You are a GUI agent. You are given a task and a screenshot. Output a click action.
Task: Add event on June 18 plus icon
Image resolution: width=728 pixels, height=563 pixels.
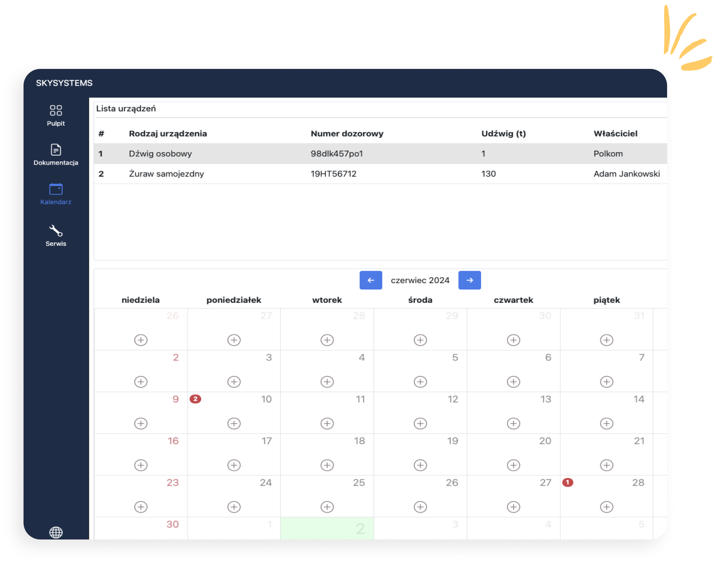click(327, 465)
